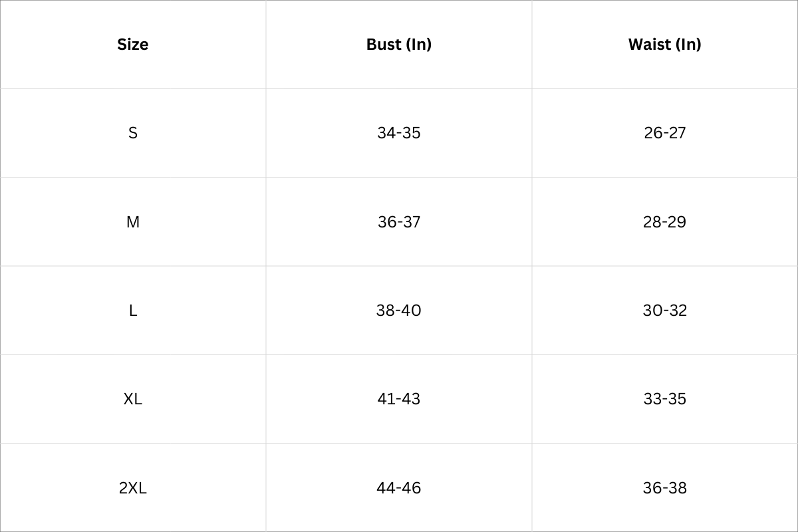Click divider between Size and Bust headers
Screen dimensions: 798x532
266,45
